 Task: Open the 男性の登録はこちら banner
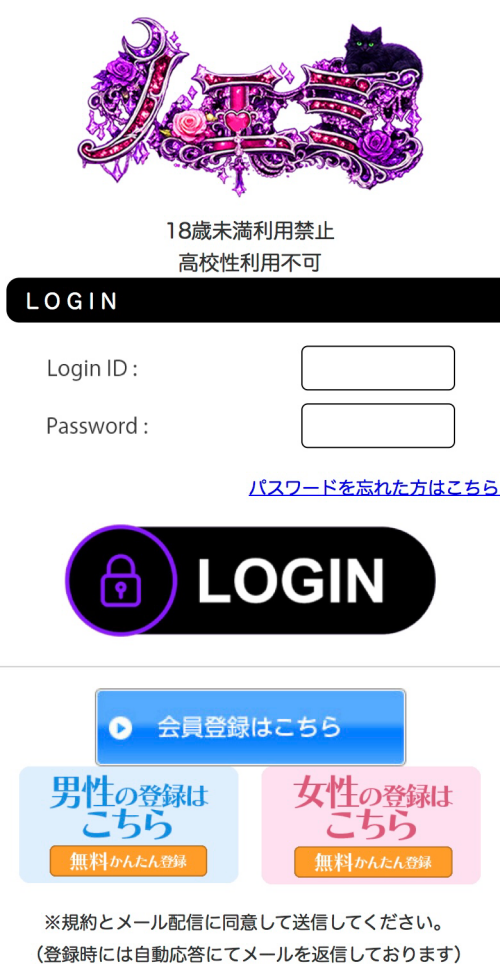click(129, 825)
